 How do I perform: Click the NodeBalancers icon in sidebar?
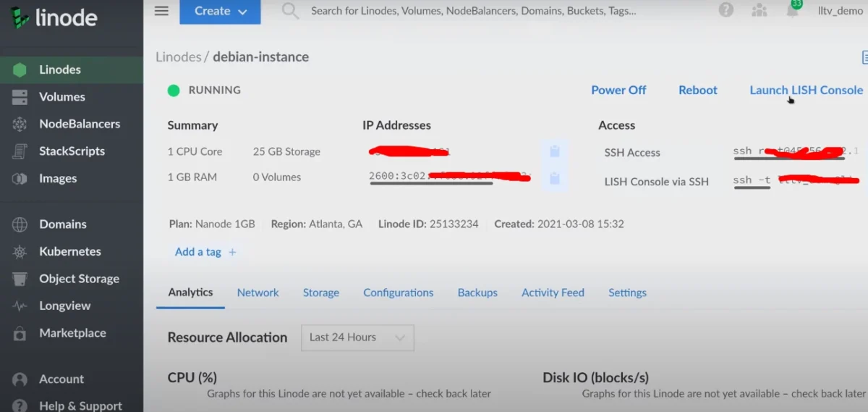pyautogui.click(x=20, y=125)
